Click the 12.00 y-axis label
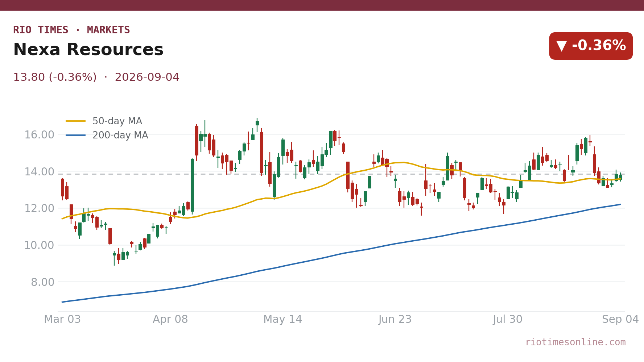 (x=39, y=208)
